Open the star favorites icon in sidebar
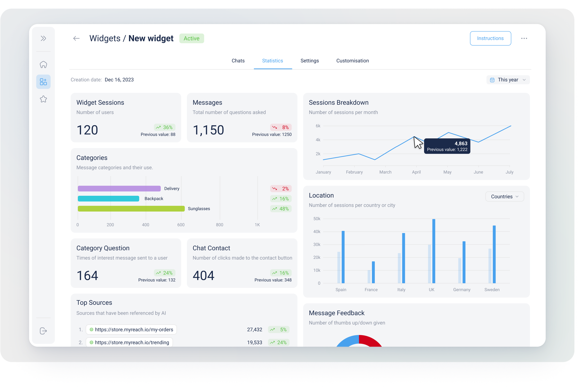Image resolution: width=586 pixels, height=392 pixels. click(x=43, y=99)
